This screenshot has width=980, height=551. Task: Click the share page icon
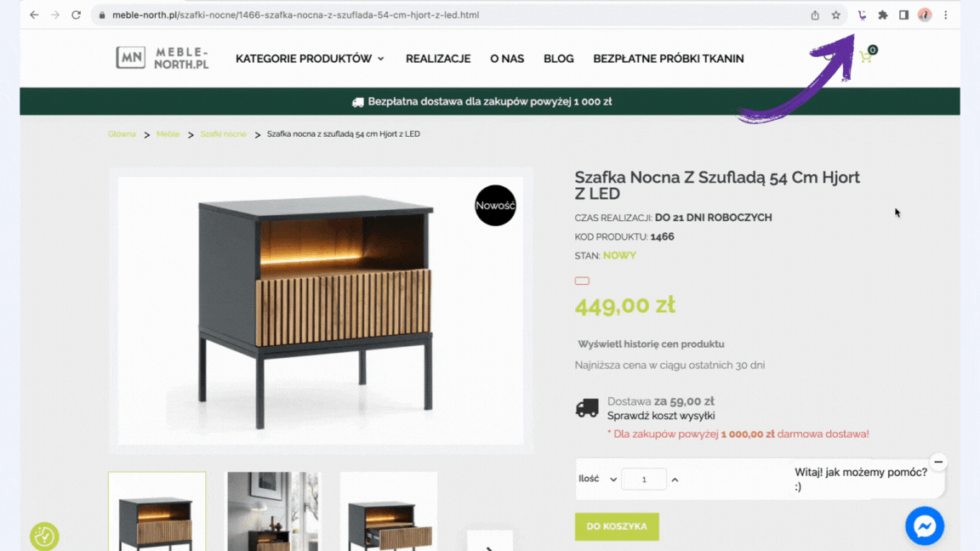pyautogui.click(x=815, y=15)
